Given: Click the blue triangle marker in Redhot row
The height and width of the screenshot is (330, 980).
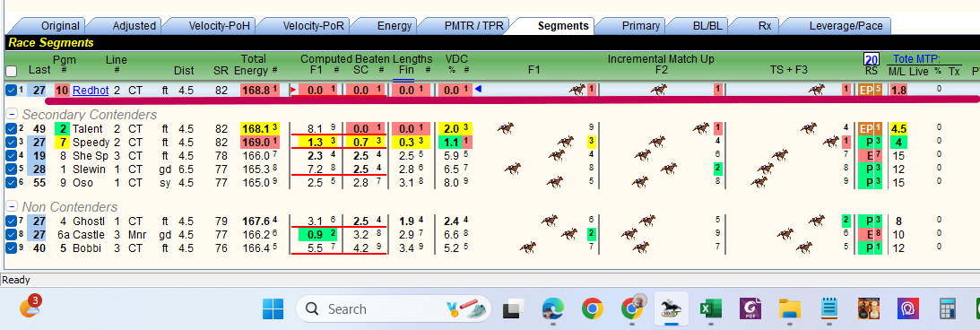Looking at the screenshot, I should [x=478, y=90].
